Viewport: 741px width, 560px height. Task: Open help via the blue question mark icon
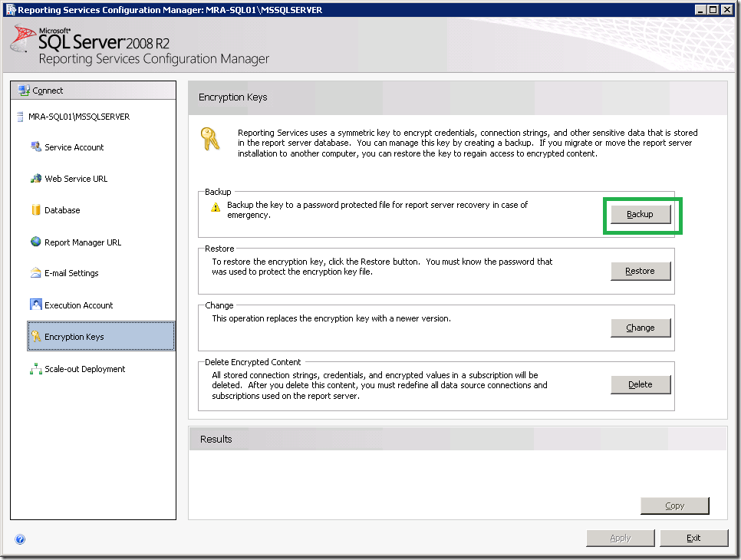pyautogui.click(x=20, y=539)
